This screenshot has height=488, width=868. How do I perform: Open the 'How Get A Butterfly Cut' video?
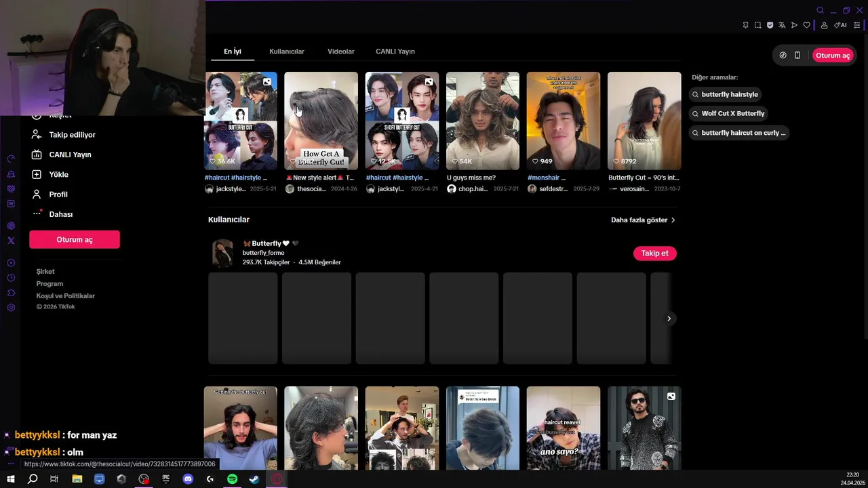pos(321,121)
